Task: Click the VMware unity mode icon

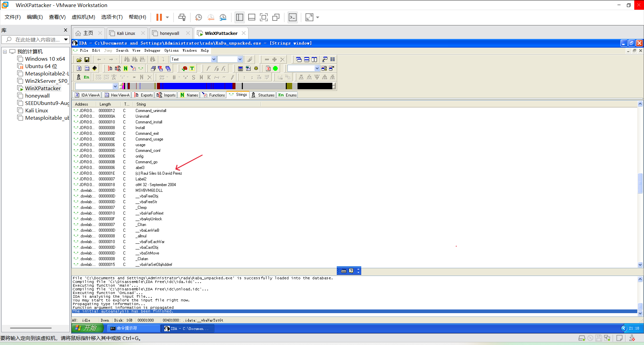Action: 276,17
